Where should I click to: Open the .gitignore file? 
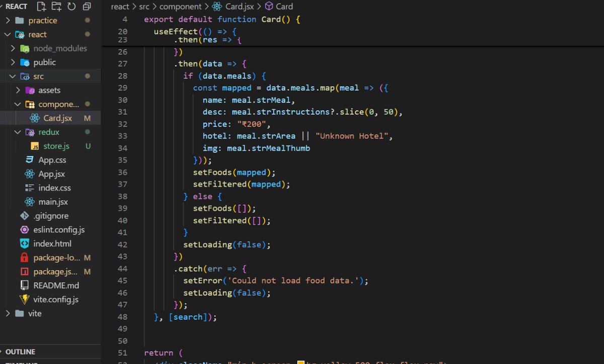[50, 216]
